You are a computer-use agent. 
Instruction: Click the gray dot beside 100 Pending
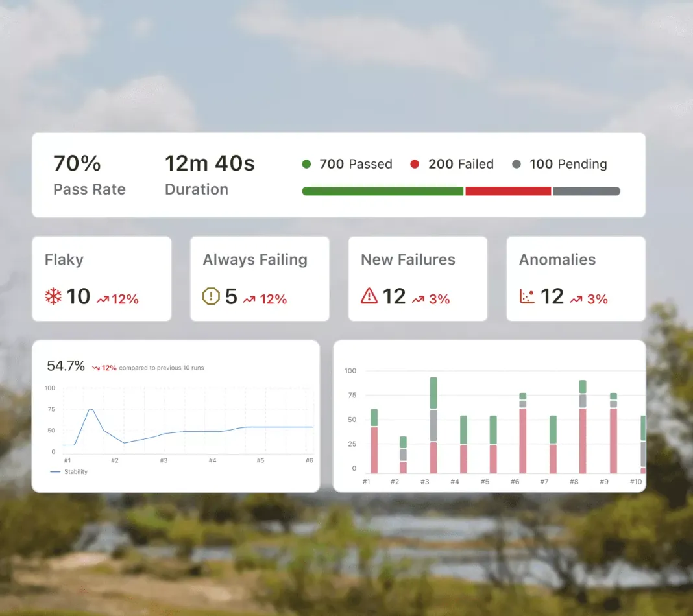517,164
